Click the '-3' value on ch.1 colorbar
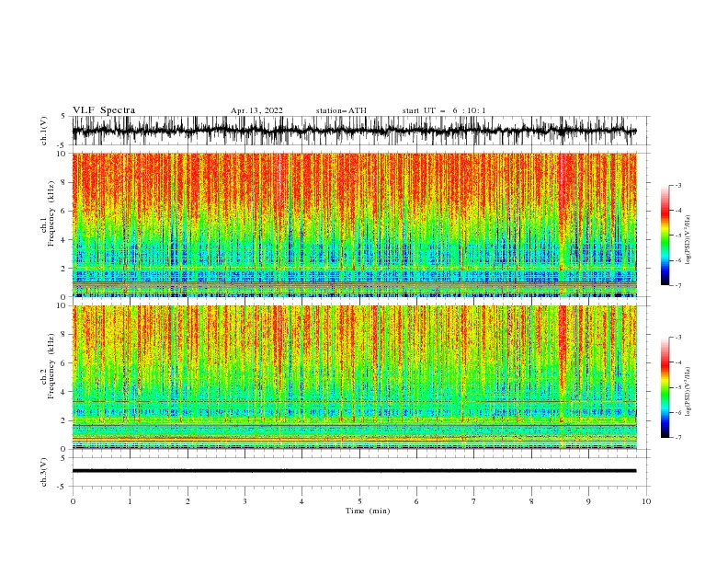Viewport: 728px width, 563px height. (677, 185)
